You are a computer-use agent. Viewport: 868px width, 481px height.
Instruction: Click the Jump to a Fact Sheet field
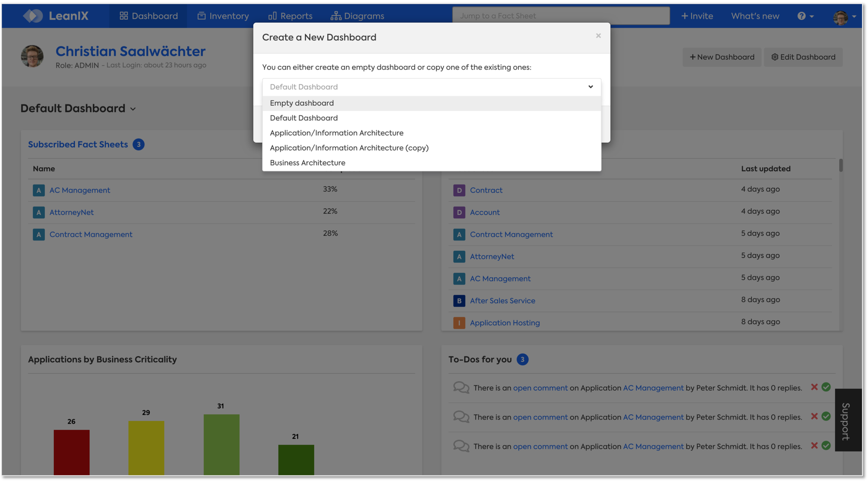click(560, 16)
